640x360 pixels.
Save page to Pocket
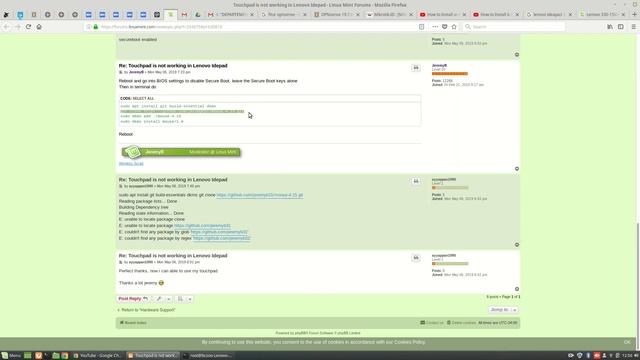tap(444, 27)
